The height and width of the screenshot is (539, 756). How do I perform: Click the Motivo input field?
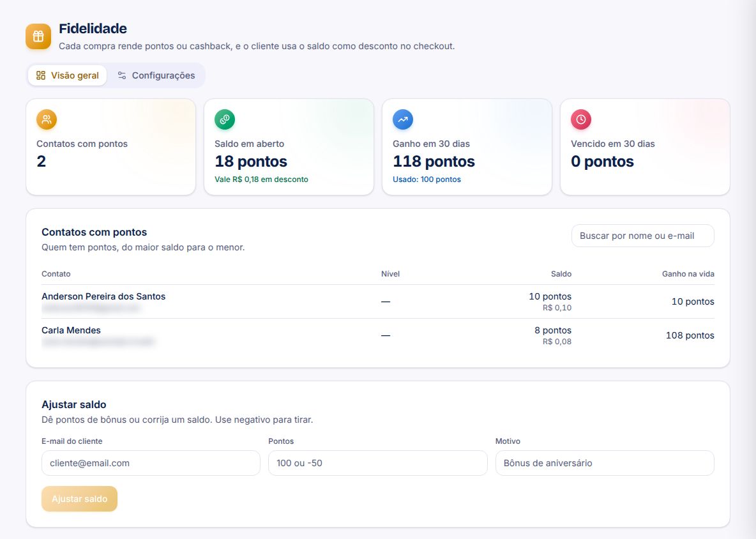(x=605, y=463)
